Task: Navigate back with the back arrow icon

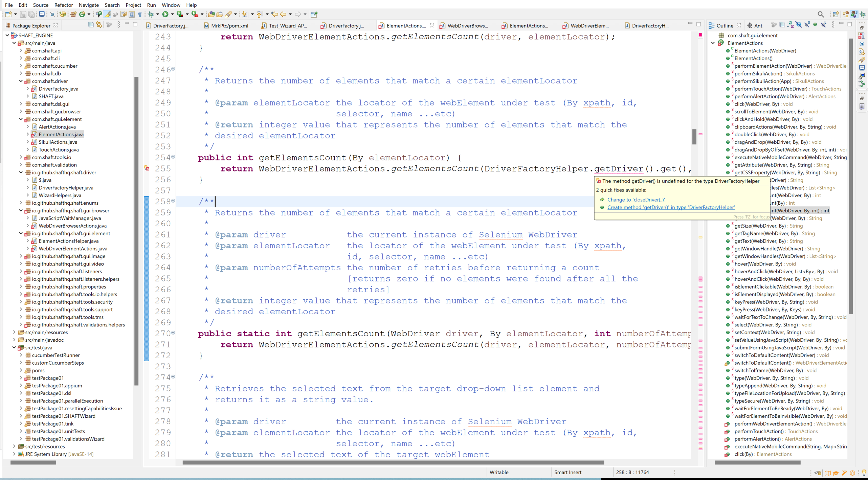Action: tap(284, 14)
